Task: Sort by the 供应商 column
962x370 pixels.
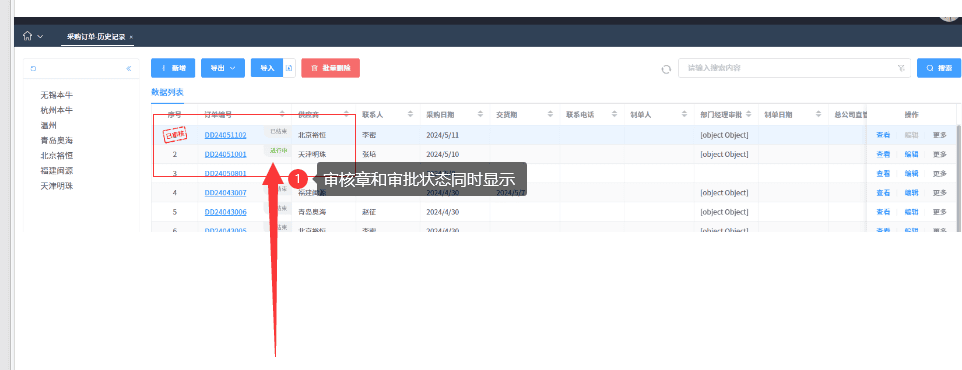Action: [x=347, y=114]
